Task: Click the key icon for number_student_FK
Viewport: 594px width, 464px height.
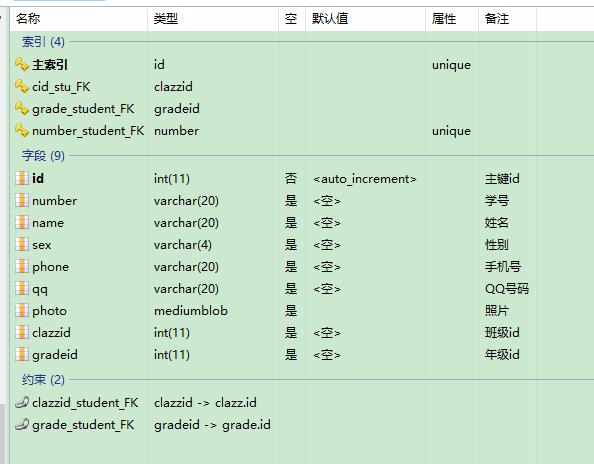Action: (x=22, y=130)
